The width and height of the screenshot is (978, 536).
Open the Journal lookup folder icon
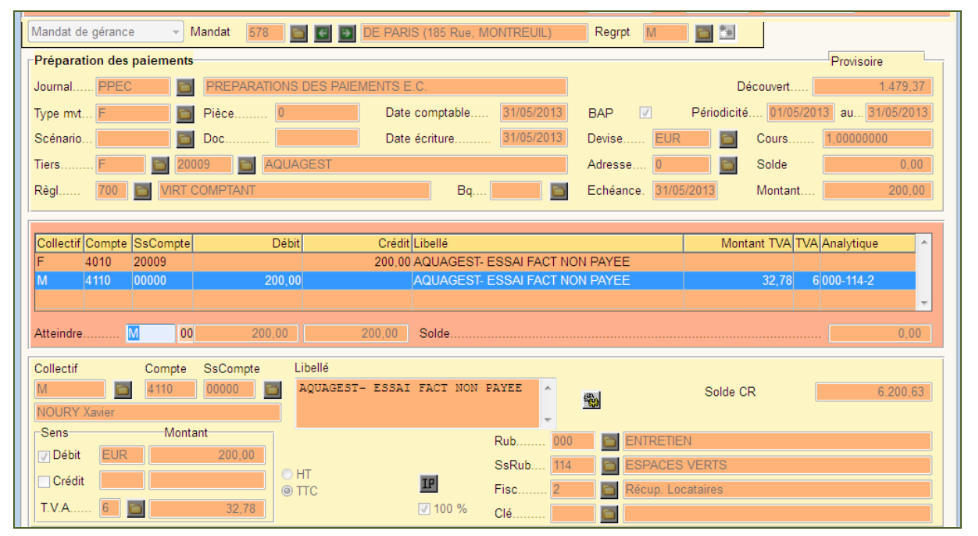click(x=185, y=87)
